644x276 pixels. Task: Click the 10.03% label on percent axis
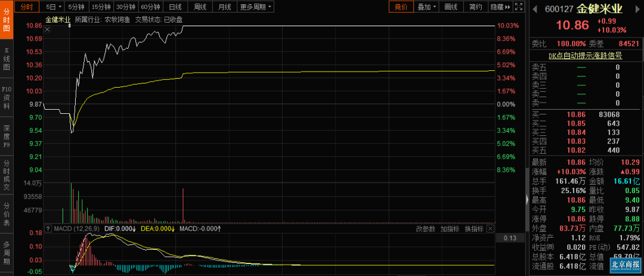tap(508, 26)
